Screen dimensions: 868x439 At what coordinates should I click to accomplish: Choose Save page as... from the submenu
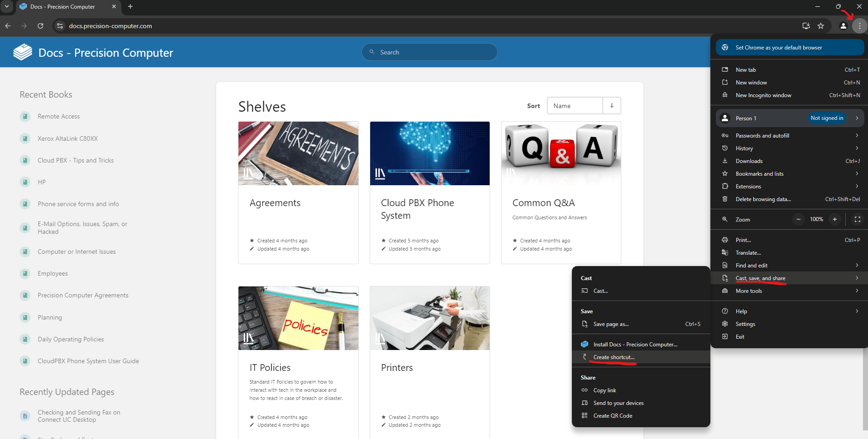(x=611, y=324)
